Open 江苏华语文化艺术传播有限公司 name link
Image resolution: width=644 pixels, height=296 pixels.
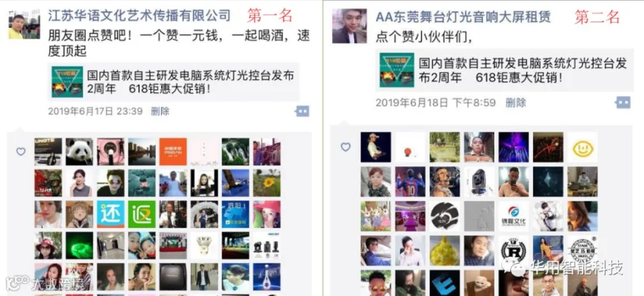pyautogui.click(x=140, y=16)
